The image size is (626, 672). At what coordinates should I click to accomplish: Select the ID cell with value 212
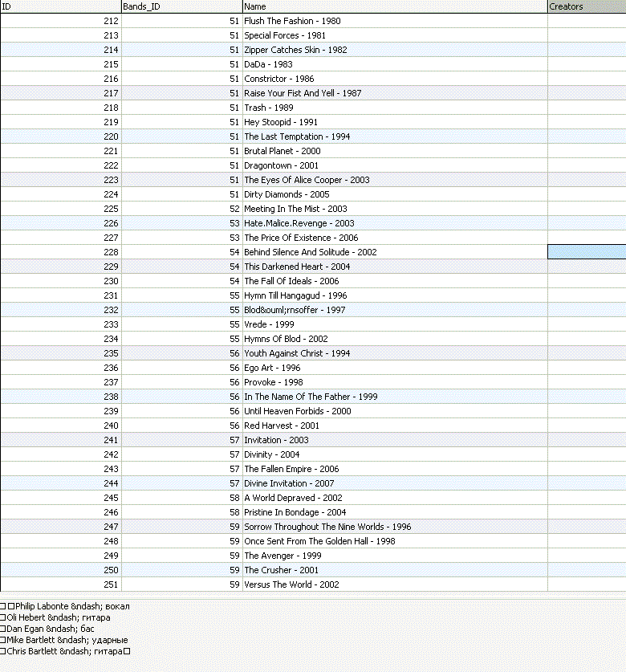click(60, 21)
